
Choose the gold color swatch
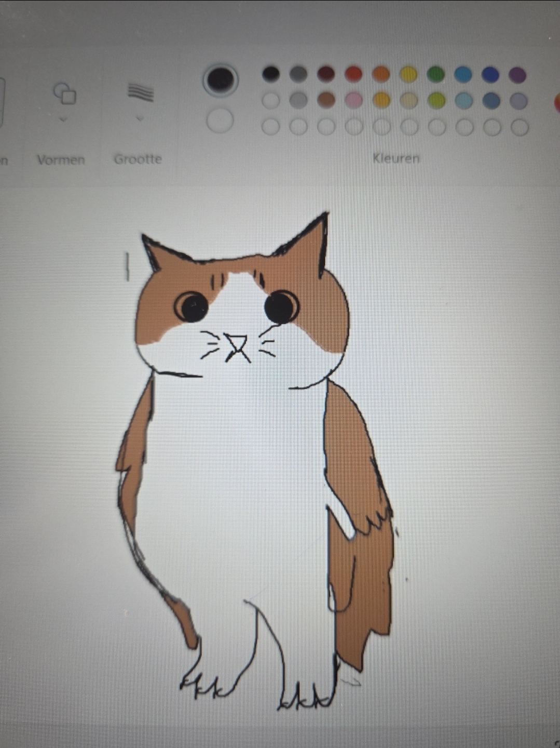[x=381, y=100]
